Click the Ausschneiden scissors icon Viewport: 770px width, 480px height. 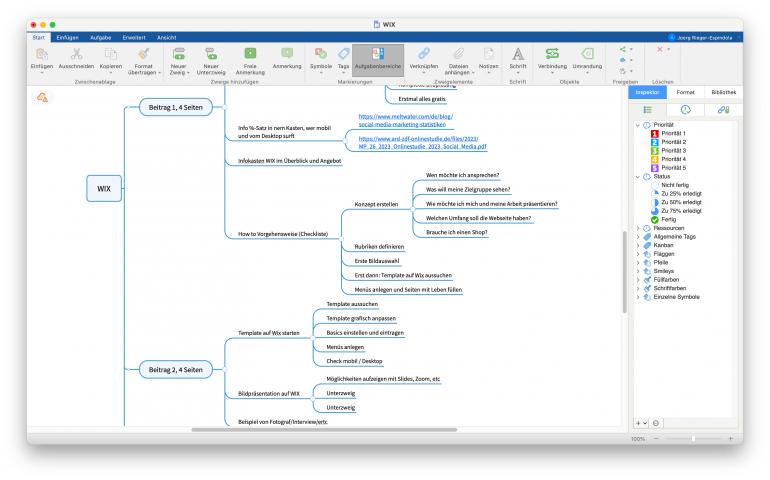76,54
